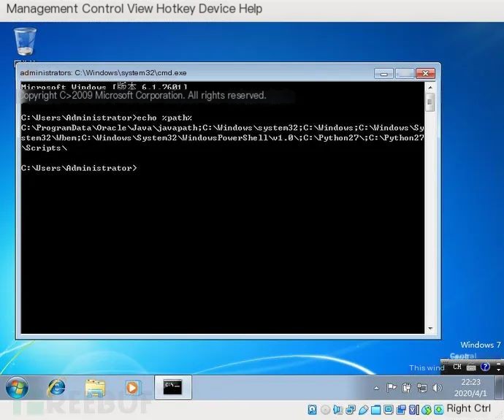Click the Copyright 2009 Microsoft line
This screenshot has height=420, width=504.
(143, 96)
